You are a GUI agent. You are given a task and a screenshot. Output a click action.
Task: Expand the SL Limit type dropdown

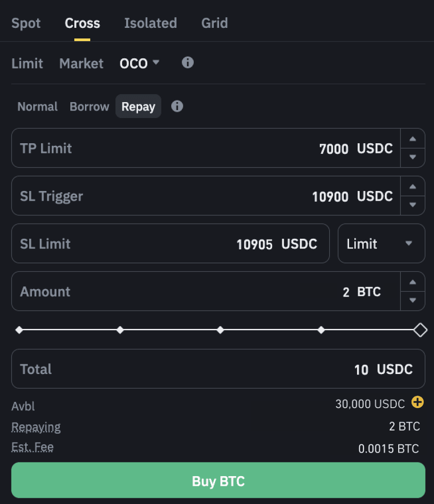tap(381, 244)
